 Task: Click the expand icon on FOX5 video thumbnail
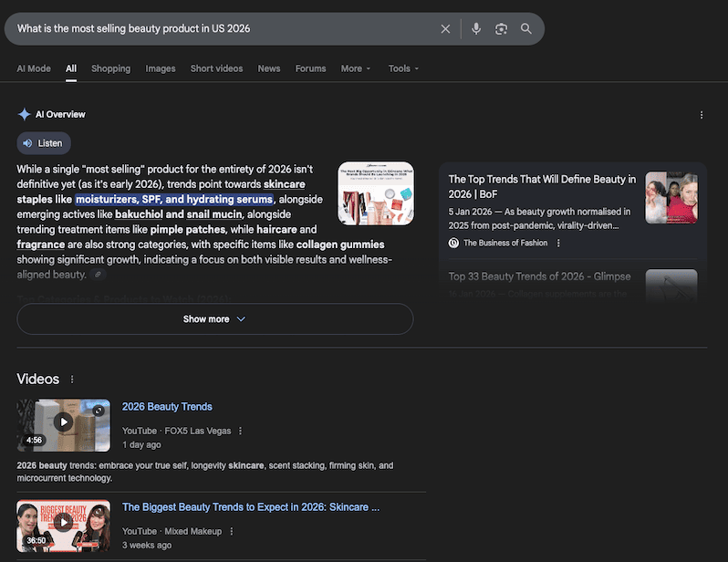[x=99, y=411]
